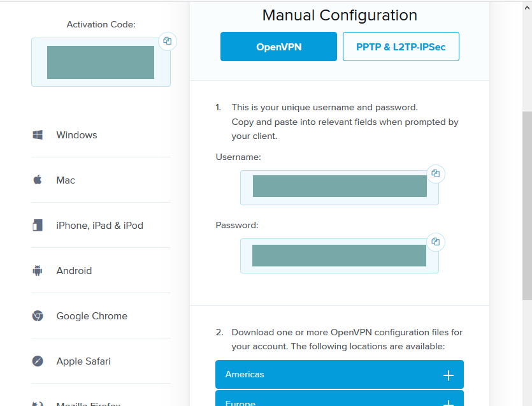
Task: Click the Activation Code field
Action: click(x=100, y=62)
